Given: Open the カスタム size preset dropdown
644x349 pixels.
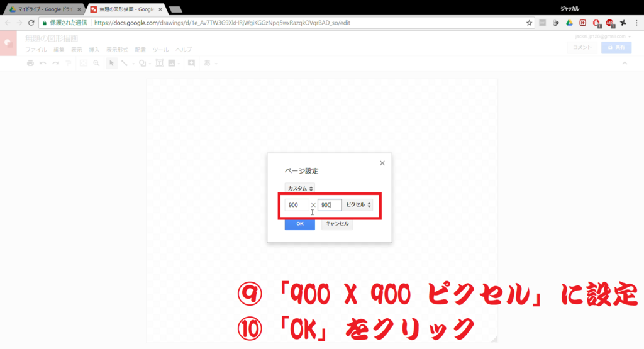Looking at the screenshot, I should (x=300, y=188).
